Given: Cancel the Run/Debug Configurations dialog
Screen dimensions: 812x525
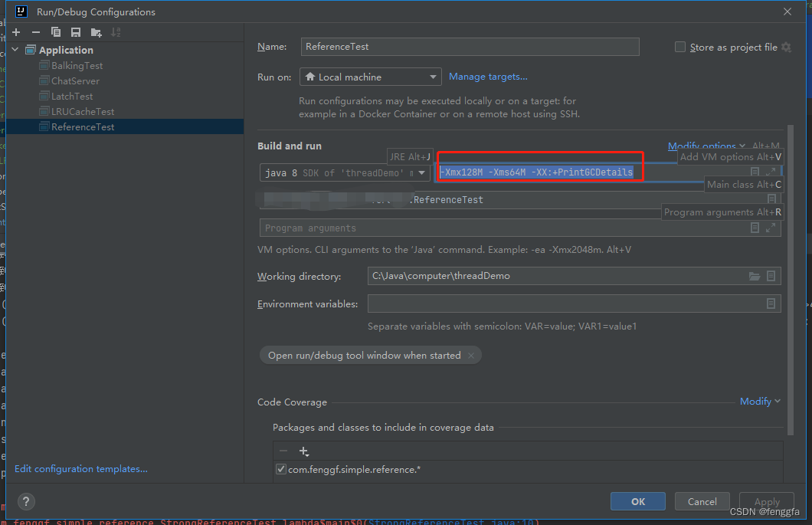Looking at the screenshot, I should (702, 502).
